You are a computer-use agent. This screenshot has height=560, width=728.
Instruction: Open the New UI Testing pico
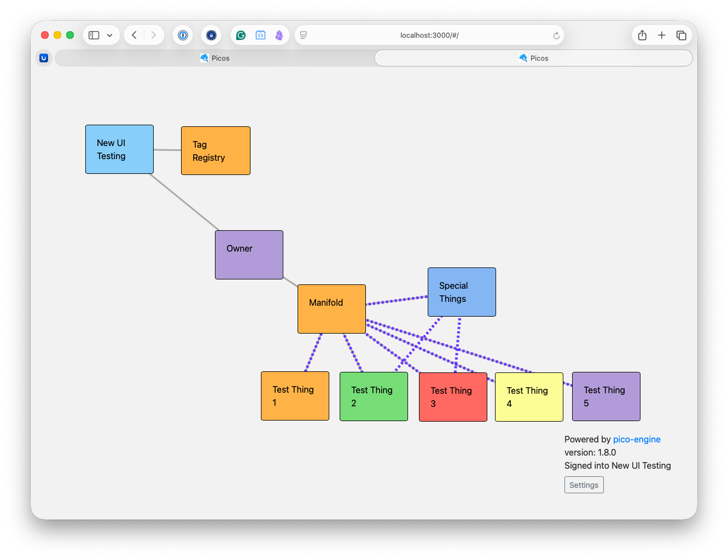point(119,149)
